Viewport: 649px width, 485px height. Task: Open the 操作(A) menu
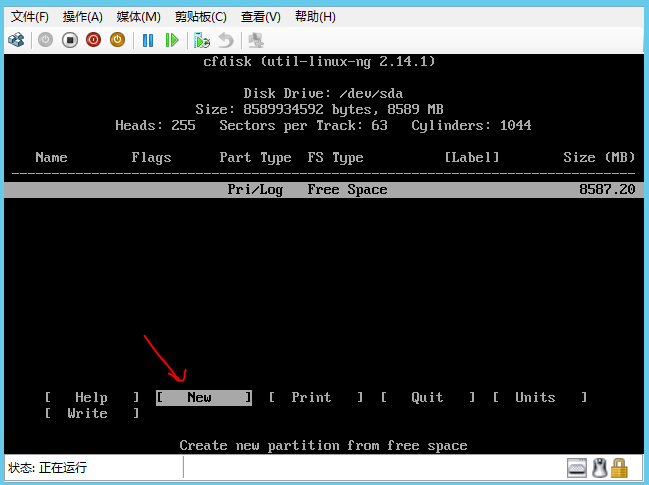(82, 17)
